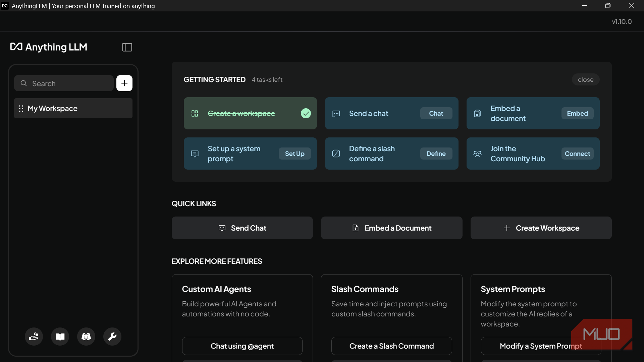This screenshot has width=644, height=362.
Task: Click the Define a slash command label
Action: pos(372,154)
